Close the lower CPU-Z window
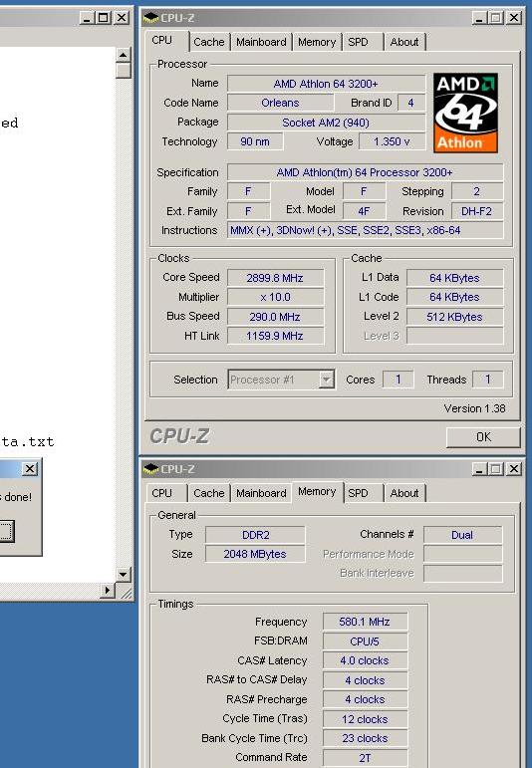532x768 pixels. coord(514,469)
